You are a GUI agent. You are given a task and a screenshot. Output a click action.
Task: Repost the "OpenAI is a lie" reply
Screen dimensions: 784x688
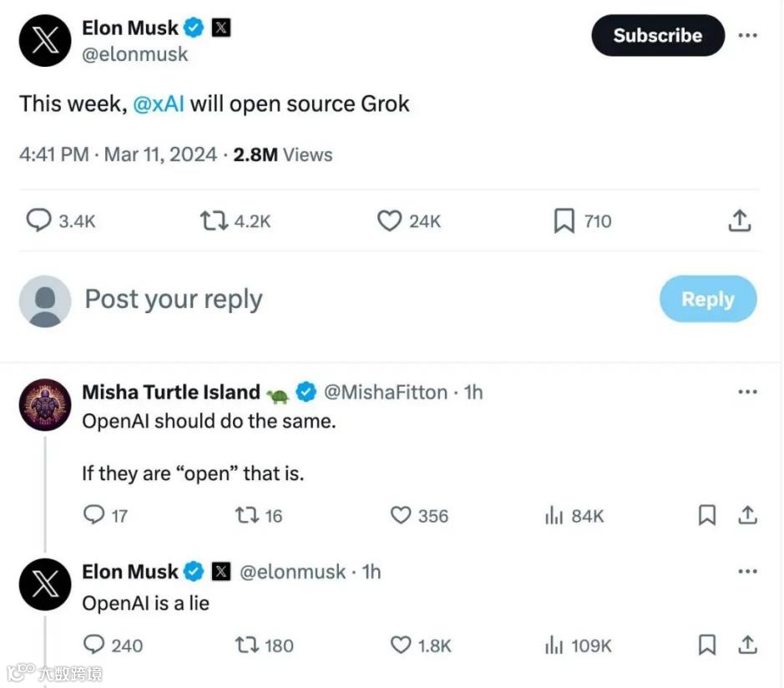tap(247, 645)
